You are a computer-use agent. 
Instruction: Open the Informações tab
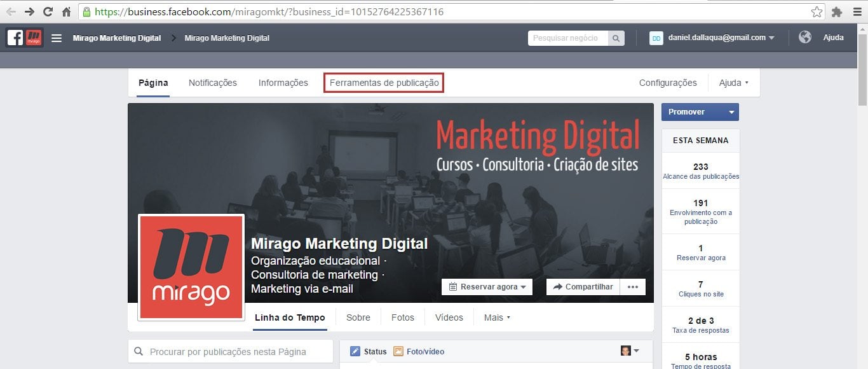click(283, 83)
